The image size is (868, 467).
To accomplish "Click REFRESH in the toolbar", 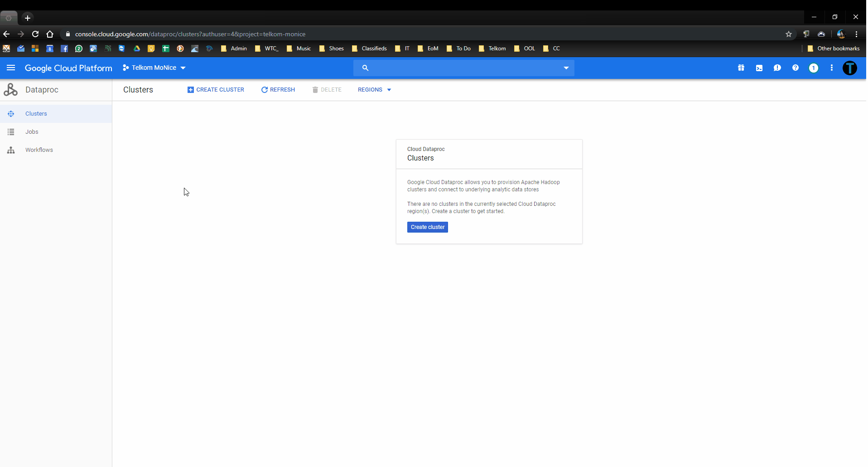I will 278,90.
